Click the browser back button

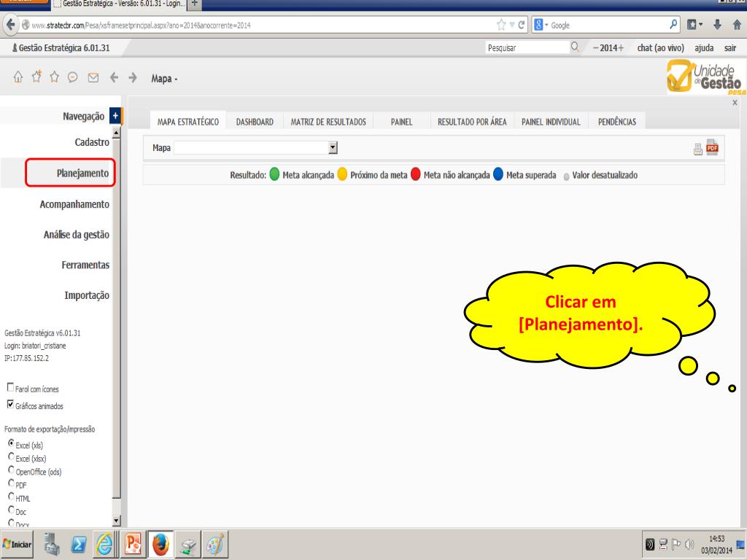coord(10,25)
